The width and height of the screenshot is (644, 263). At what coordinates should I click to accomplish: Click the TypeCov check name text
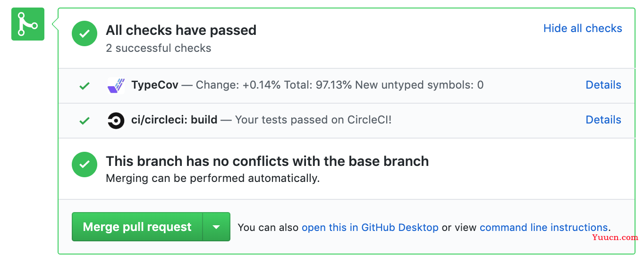point(155,85)
